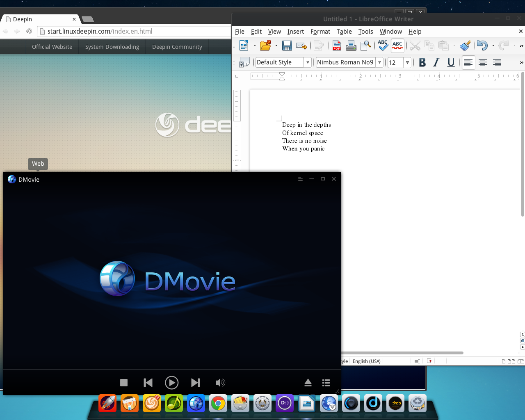Screen dimensions: 525x420
Task: Expand the Paste options arrow
Action: (x=454, y=46)
